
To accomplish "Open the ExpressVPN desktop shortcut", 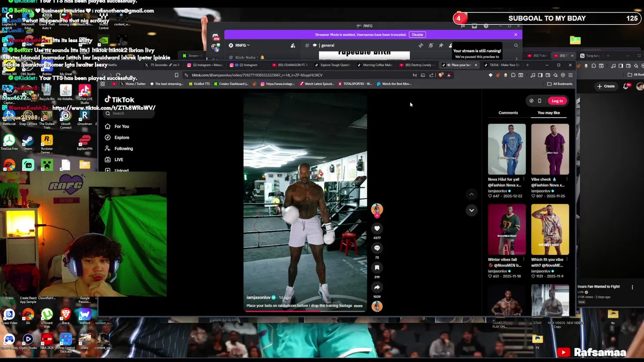I will [x=85, y=142].
